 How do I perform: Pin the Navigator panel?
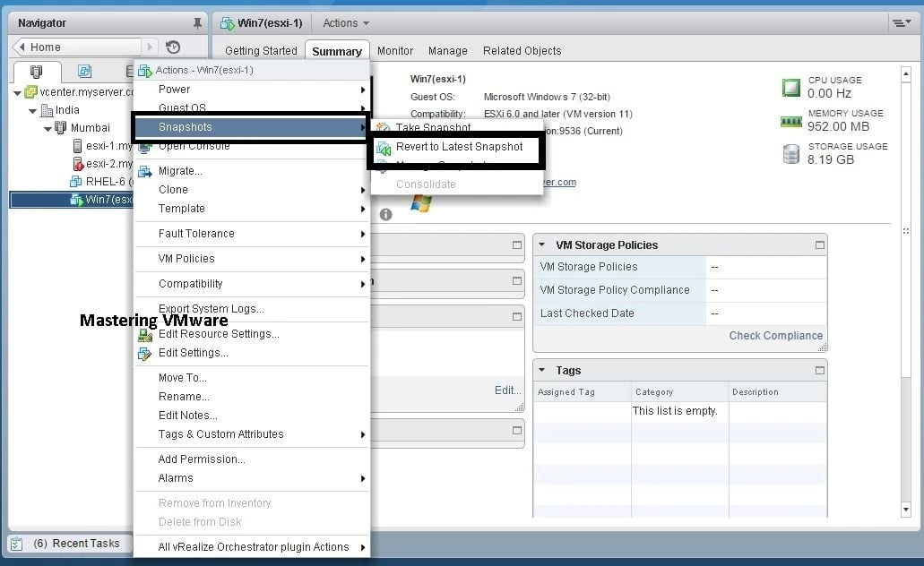pos(197,23)
